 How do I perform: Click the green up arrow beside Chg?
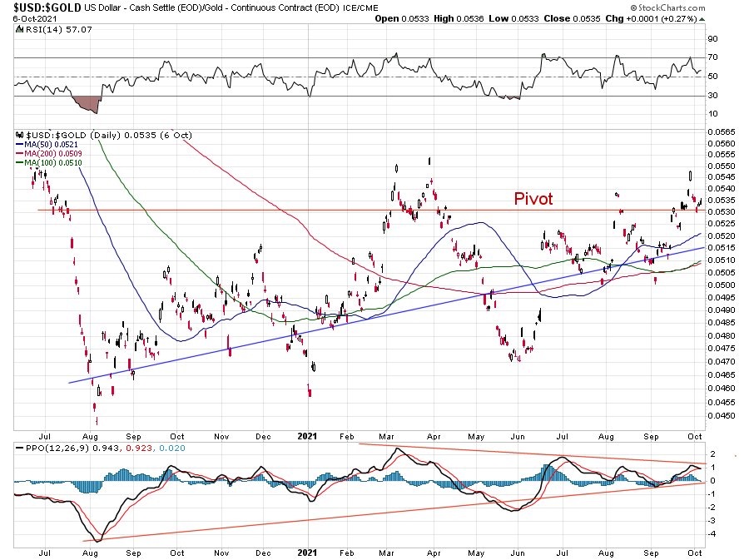[702, 19]
